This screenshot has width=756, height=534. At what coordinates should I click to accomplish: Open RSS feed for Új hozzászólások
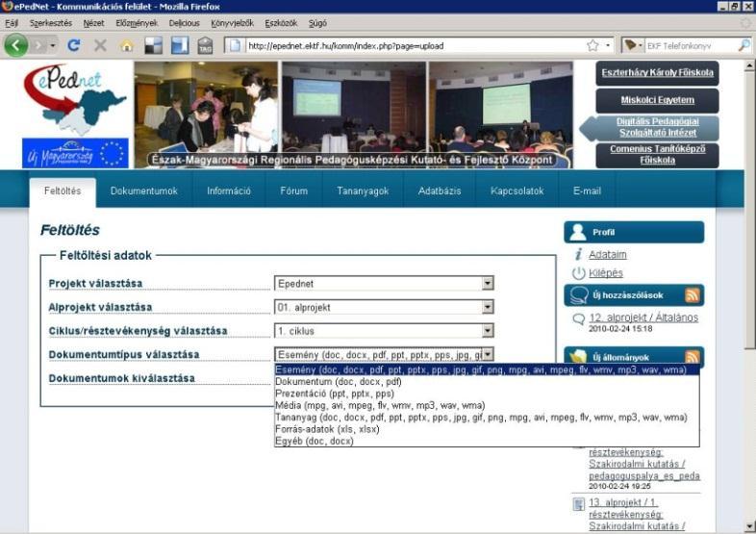click(692, 295)
